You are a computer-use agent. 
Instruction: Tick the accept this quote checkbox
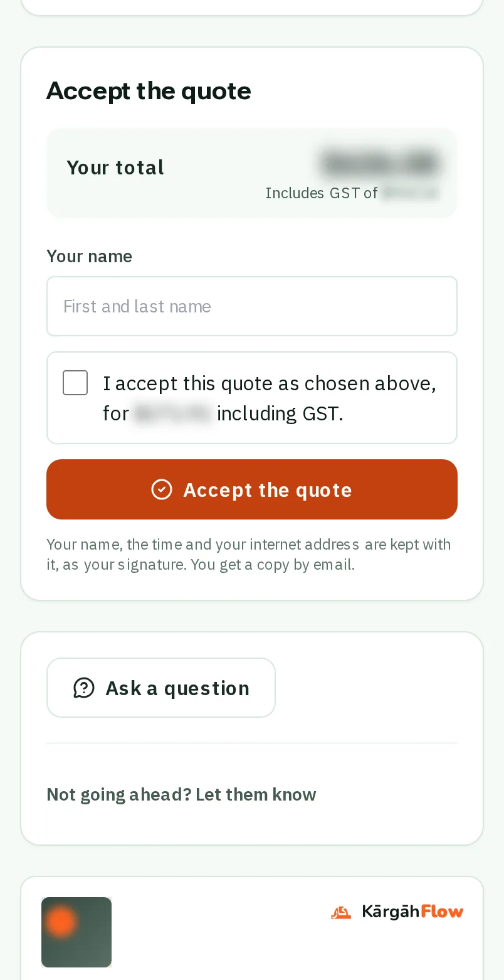75,383
